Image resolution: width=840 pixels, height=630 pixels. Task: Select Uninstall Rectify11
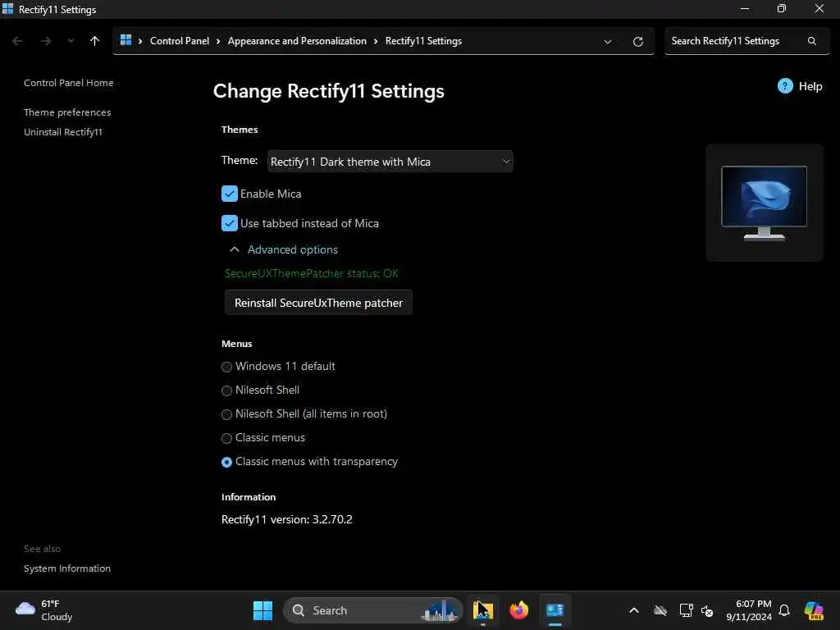[x=62, y=132]
